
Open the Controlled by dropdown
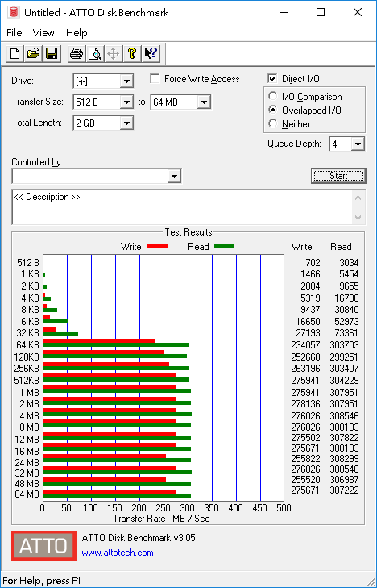[x=174, y=177]
